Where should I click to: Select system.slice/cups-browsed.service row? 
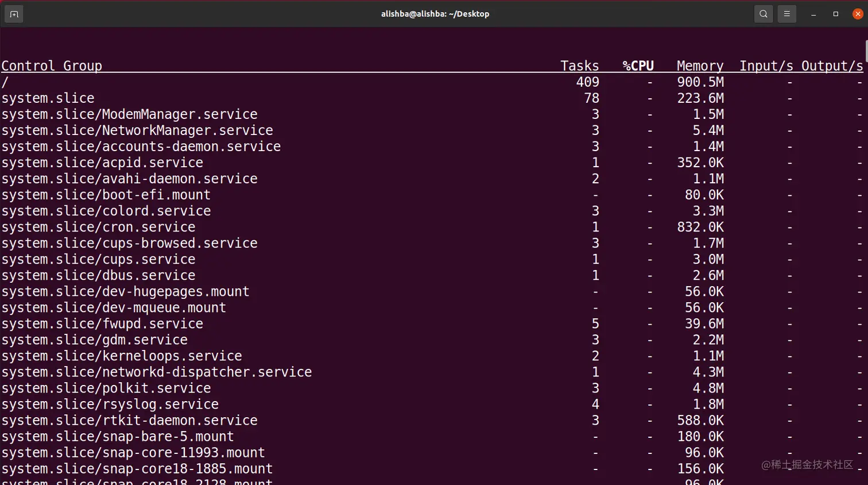tap(432, 243)
